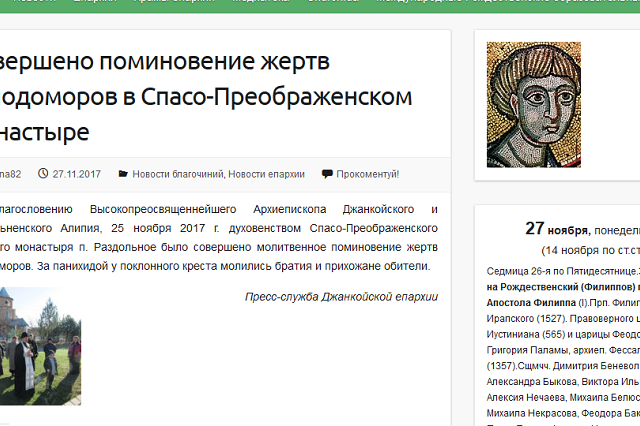Open the mosaic saint icon image
The image size is (640, 426).
533,104
